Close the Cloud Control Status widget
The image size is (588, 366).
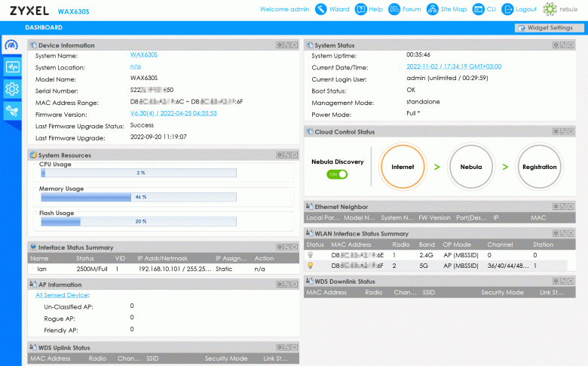571,131
